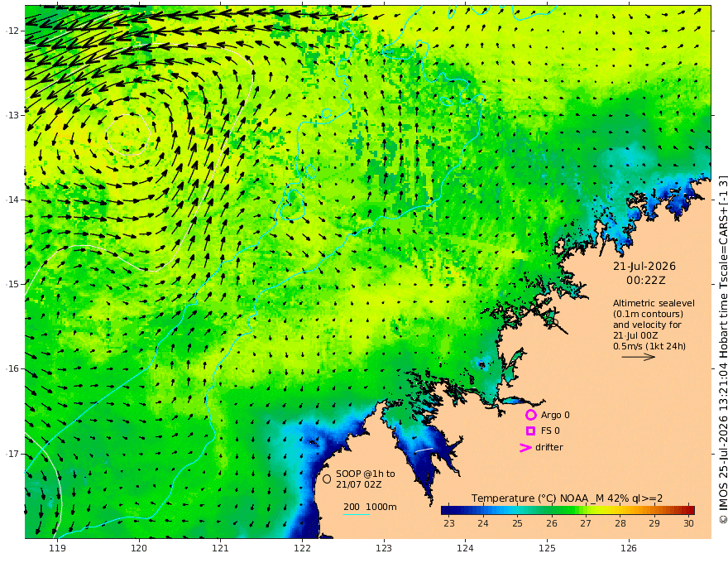Click the magenta drifter arrowhead legend icon

pos(525,448)
